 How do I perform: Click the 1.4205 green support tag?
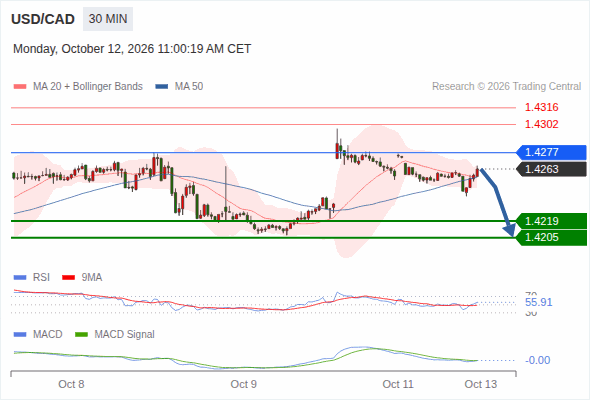click(551, 237)
